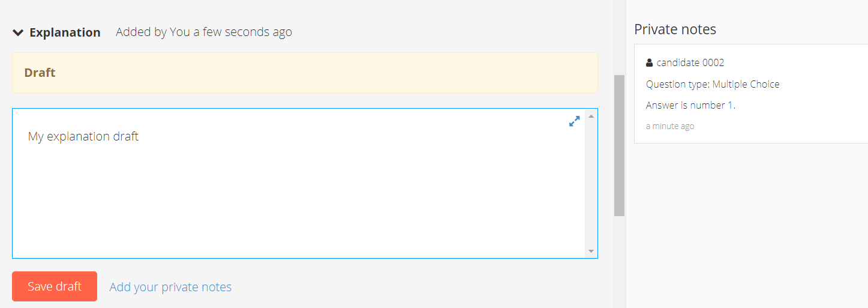The image size is (868, 308).
Task: Click the 'Answer is number 1.' note text
Action: coord(690,105)
